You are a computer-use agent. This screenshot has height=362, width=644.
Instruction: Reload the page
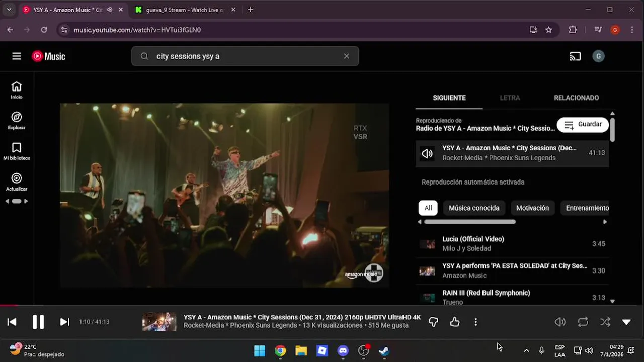[x=44, y=30]
